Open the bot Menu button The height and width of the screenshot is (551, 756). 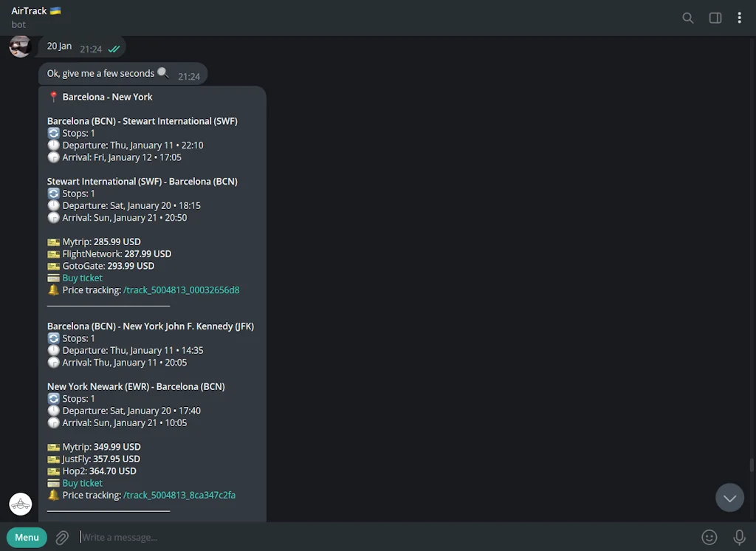27,537
